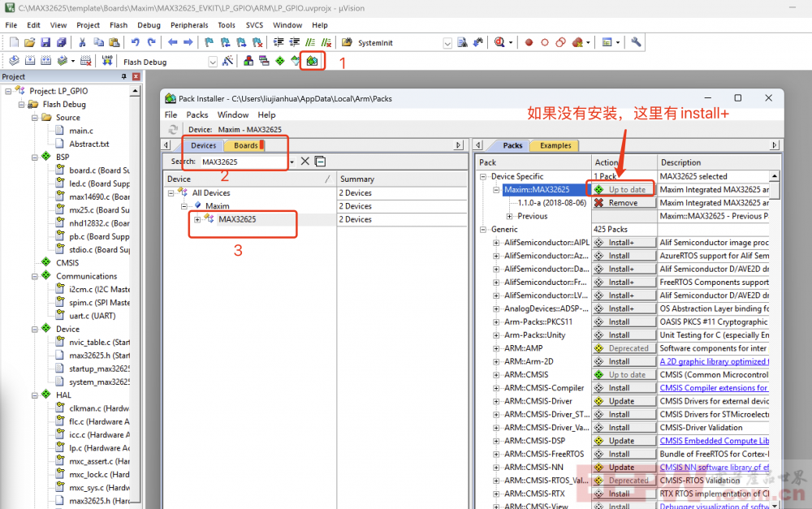Open the Flash Debug target dropdown
The height and width of the screenshot is (509, 812).
[x=213, y=62]
